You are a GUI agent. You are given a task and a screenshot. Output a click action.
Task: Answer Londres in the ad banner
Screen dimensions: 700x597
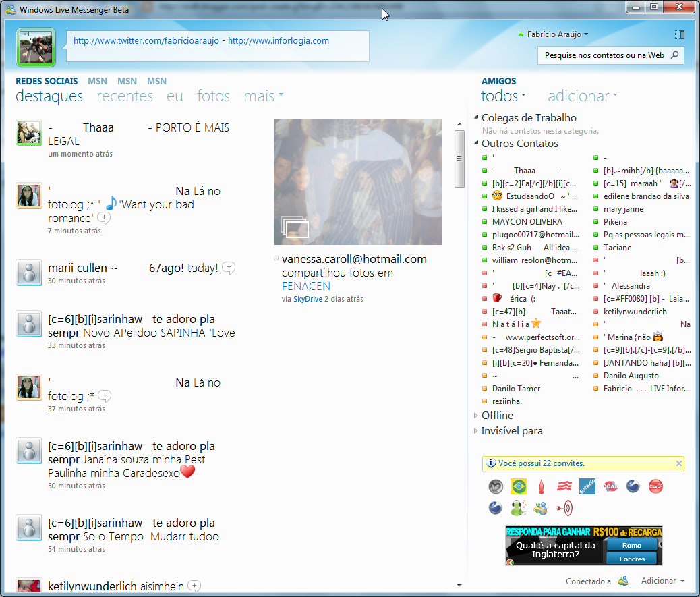coord(632,559)
